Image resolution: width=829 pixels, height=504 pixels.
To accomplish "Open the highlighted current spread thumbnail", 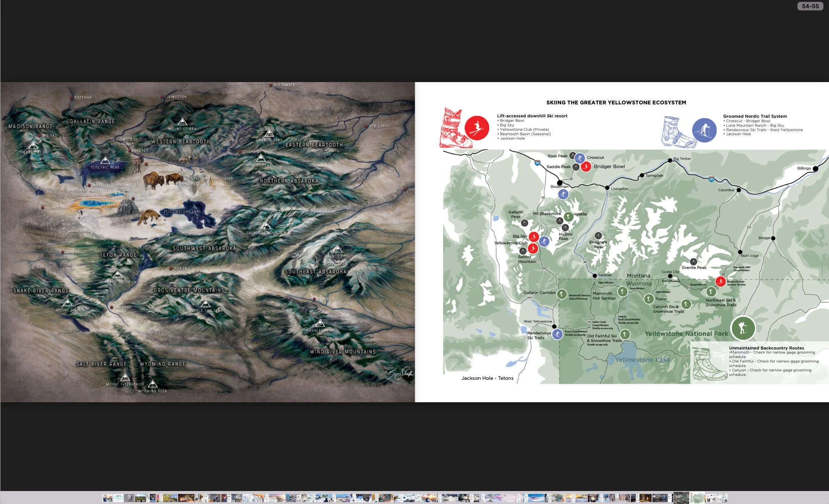I will coord(681,498).
